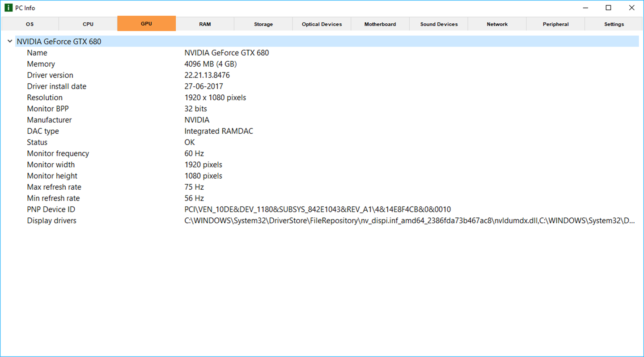
Task: Select the Memory row label
Action: [41, 64]
